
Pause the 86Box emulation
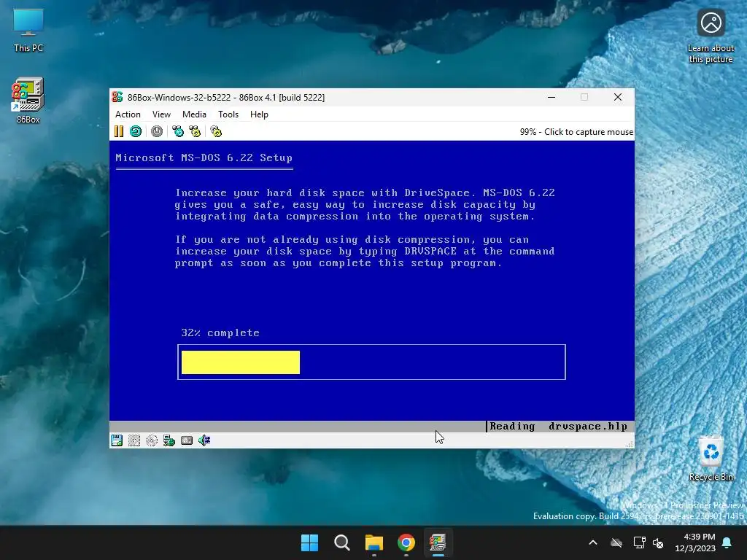[x=119, y=131]
